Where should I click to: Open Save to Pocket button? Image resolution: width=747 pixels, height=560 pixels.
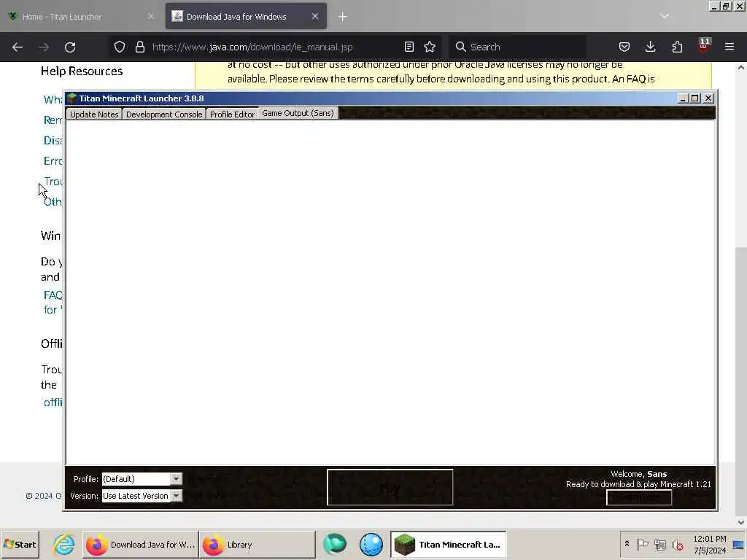(624, 47)
